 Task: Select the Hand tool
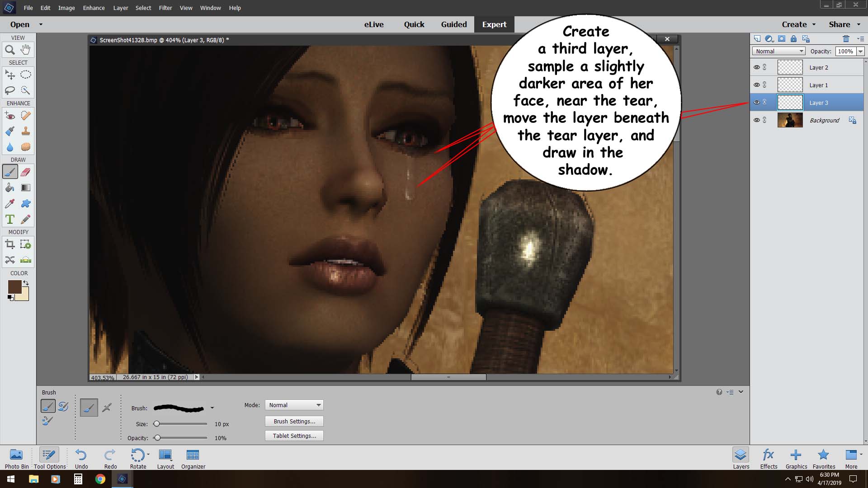coord(26,50)
